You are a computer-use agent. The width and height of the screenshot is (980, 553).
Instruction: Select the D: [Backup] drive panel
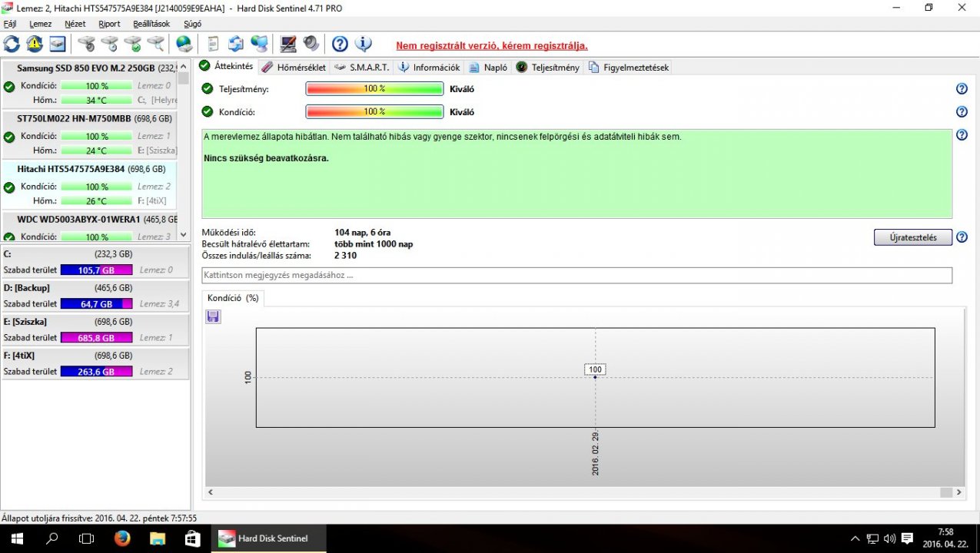click(95, 296)
